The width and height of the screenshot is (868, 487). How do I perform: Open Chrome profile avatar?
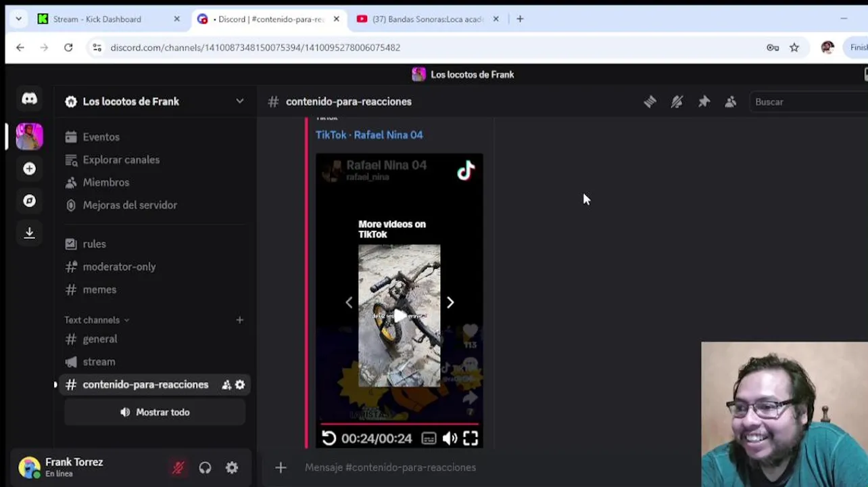tap(827, 47)
